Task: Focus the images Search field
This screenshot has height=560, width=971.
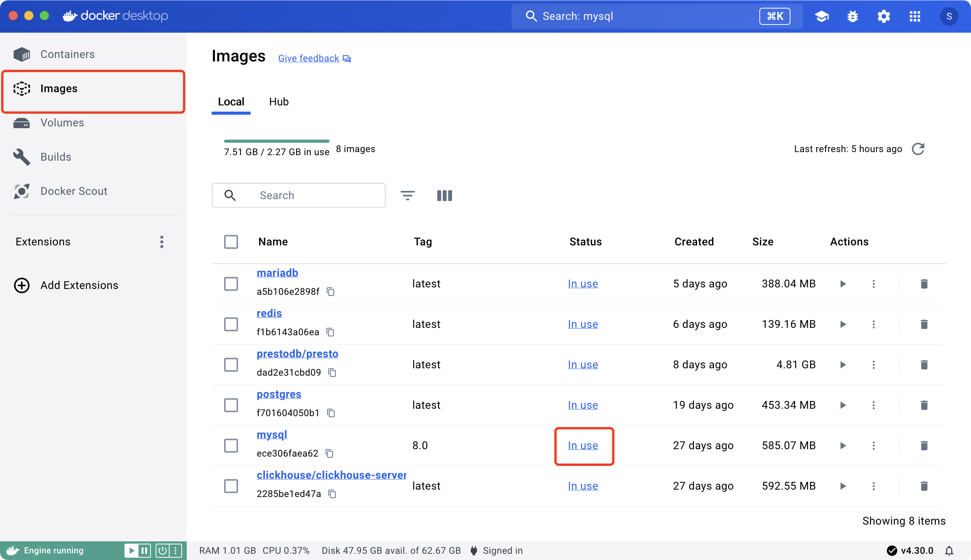Action: [x=299, y=196]
